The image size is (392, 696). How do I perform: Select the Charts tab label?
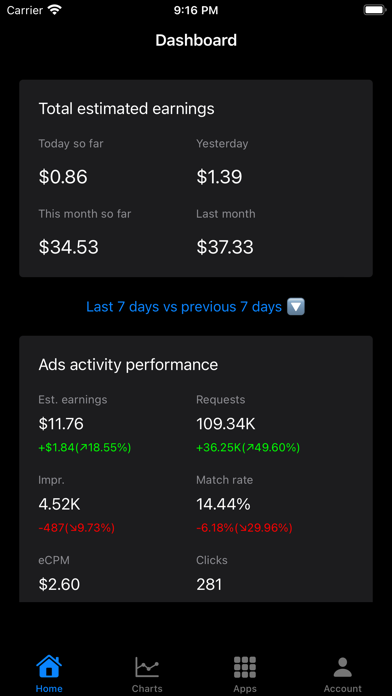click(x=147, y=689)
